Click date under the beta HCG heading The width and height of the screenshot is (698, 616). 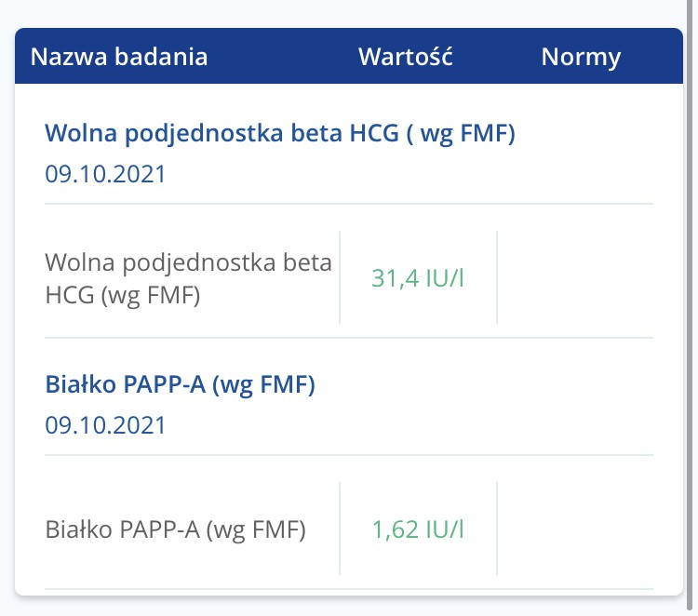coord(105,174)
